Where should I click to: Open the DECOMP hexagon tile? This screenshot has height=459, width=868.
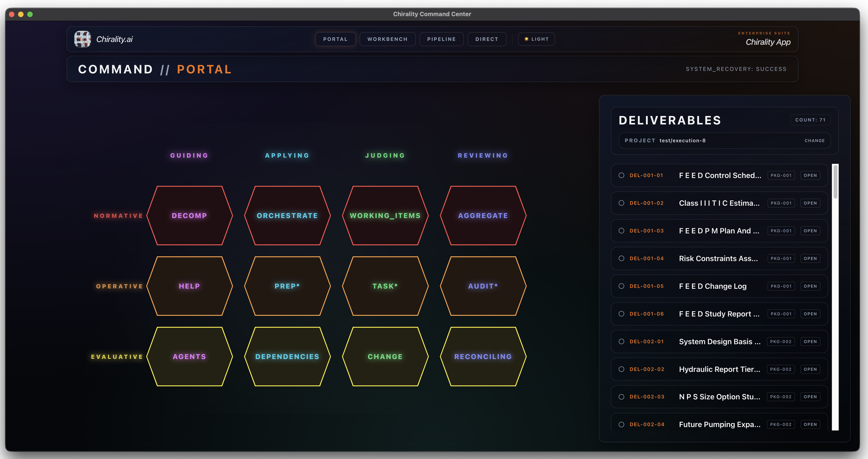click(x=189, y=215)
